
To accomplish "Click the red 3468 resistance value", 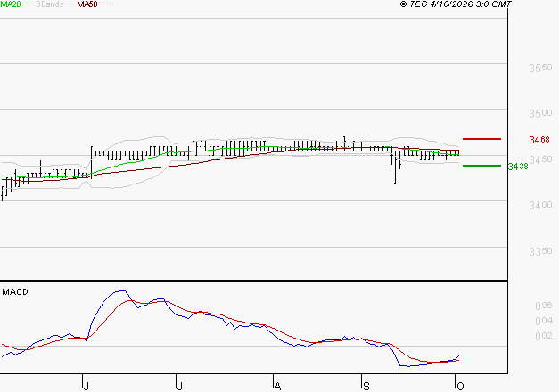I will click(539, 140).
